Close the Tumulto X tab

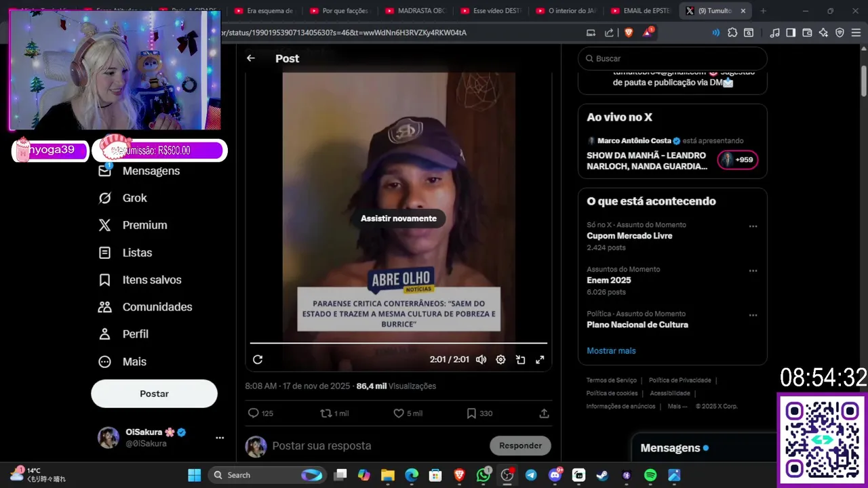(743, 11)
